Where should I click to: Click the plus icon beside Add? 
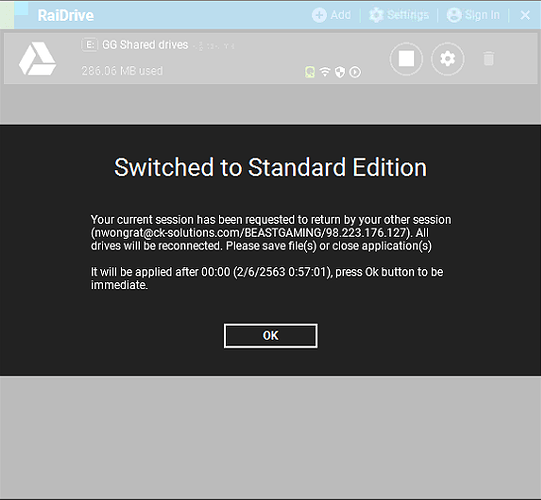[x=319, y=15]
